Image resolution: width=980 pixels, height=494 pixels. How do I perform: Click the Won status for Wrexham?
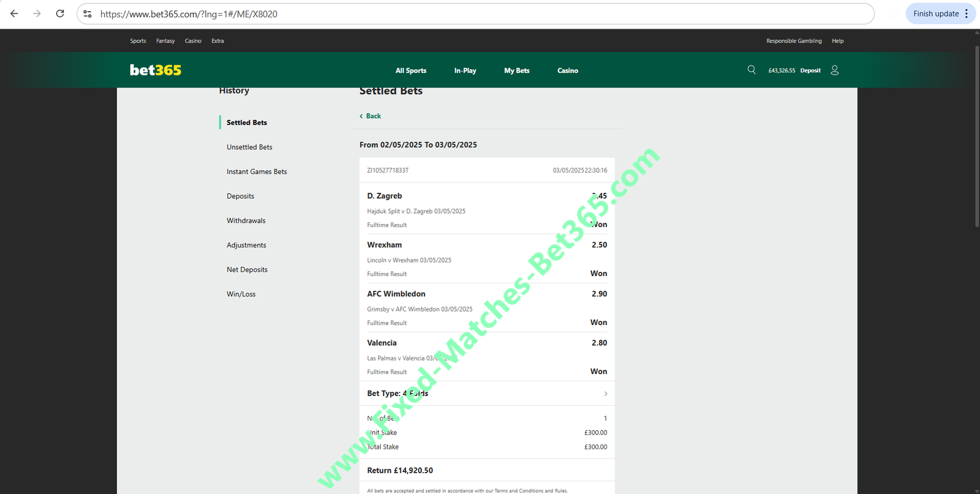pos(599,274)
